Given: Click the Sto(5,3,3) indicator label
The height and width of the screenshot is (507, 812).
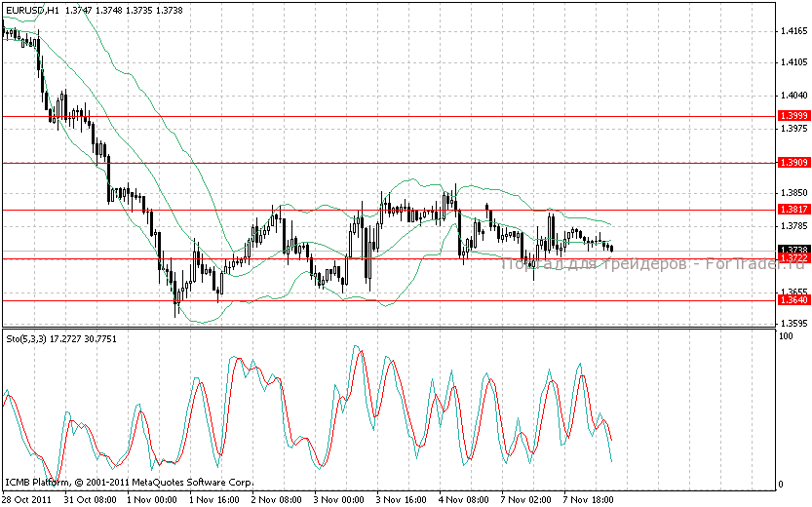Looking at the screenshot, I should (x=26, y=339).
